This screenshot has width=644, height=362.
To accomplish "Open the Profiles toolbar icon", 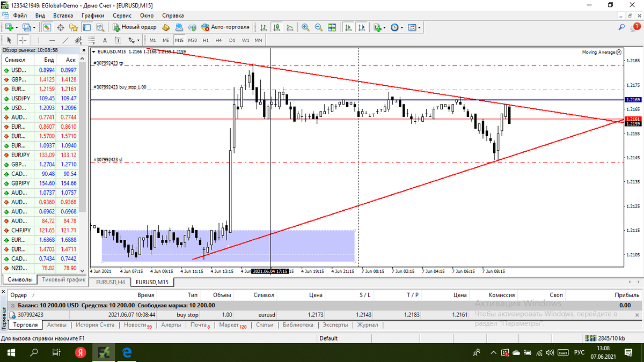I will [x=26, y=27].
